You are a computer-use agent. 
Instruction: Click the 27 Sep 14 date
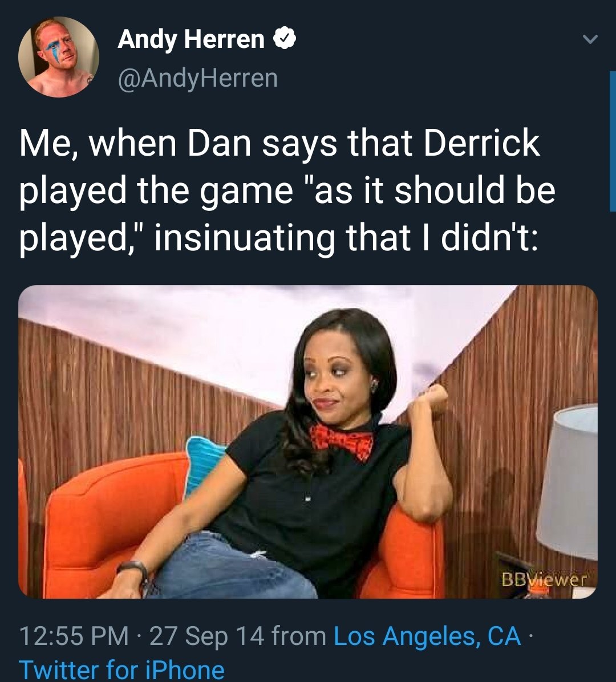(x=206, y=636)
